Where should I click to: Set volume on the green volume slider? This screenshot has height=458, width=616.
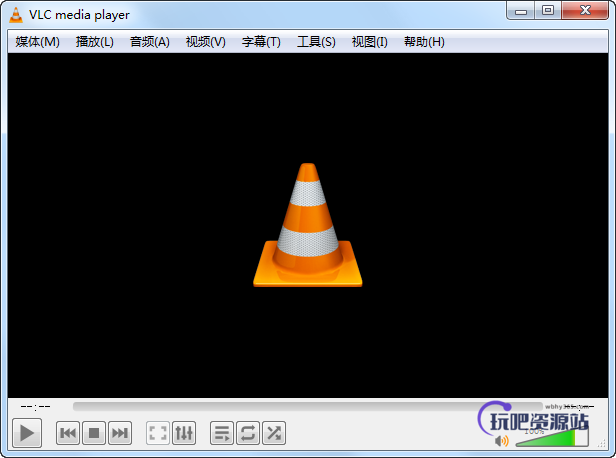(x=552, y=438)
